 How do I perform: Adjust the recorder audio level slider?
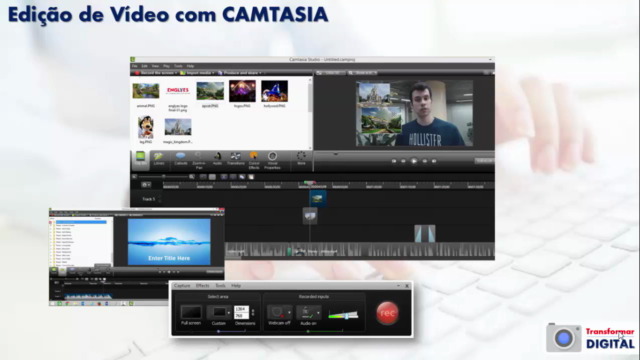pos(346,316)
